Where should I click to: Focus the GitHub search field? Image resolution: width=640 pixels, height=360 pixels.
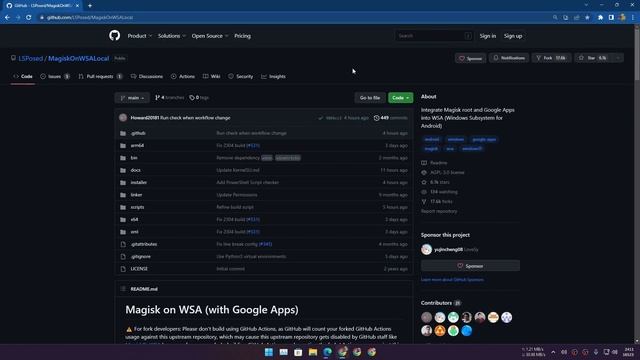coord(433,36)
